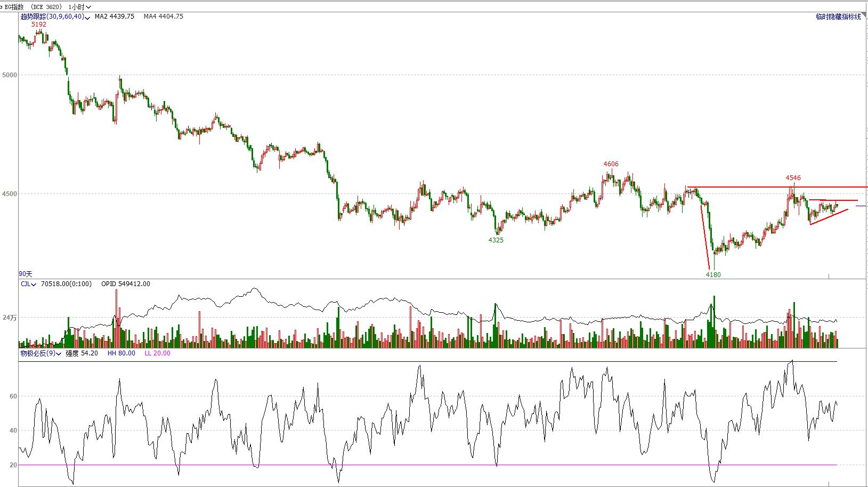Select the long red horizontal line near 4546
This screenshot has width=868, height=487.
777,188
